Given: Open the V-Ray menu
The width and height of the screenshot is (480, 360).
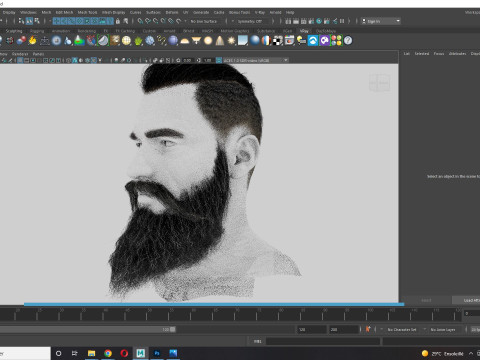Looking at the screenshot, I should [260, 12].
